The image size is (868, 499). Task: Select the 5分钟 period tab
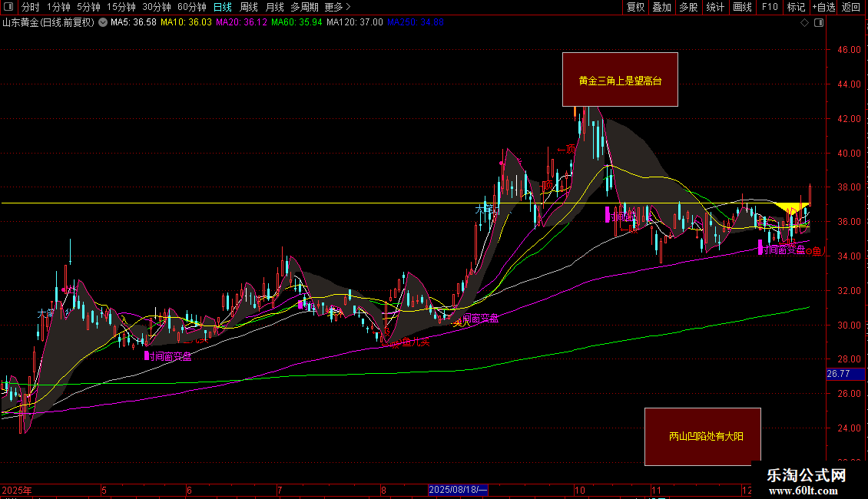tap(88, 7)
